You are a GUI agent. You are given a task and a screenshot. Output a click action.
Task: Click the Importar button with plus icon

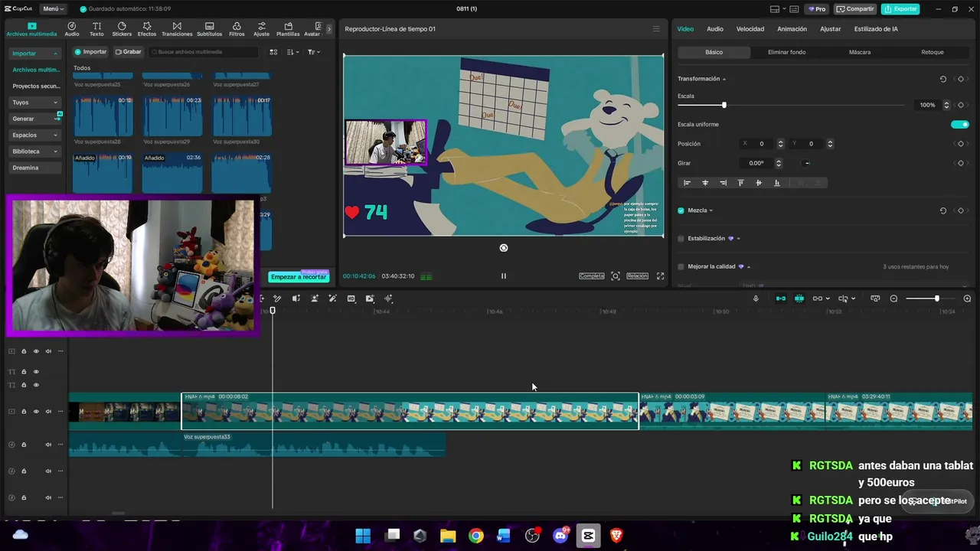(x=90, y=52)
